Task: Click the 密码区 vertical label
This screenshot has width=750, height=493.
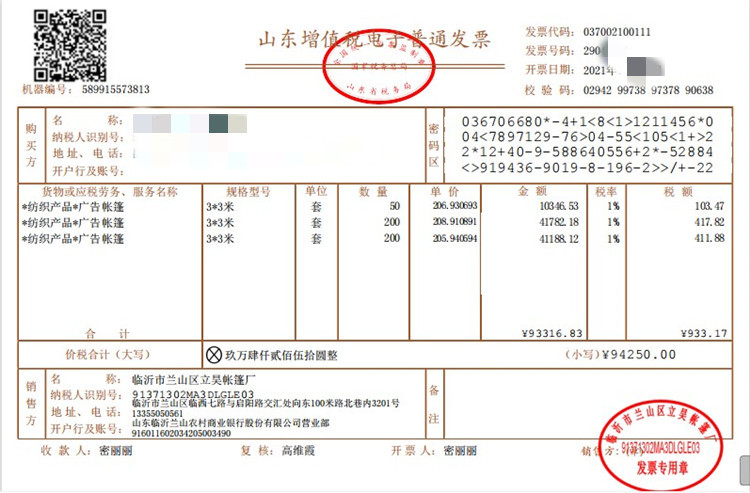Action: click(x=434, y=145)
